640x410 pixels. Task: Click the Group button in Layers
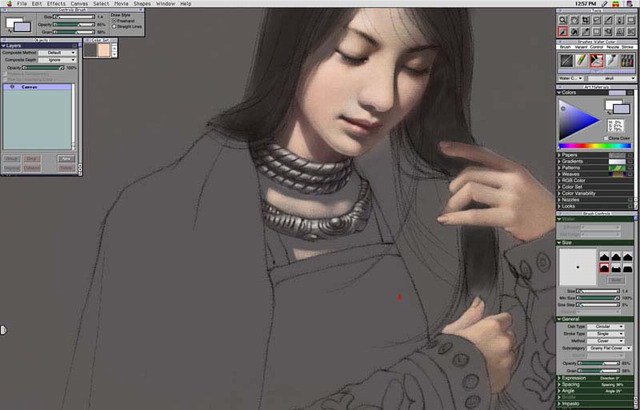click(x=12, y=159)
